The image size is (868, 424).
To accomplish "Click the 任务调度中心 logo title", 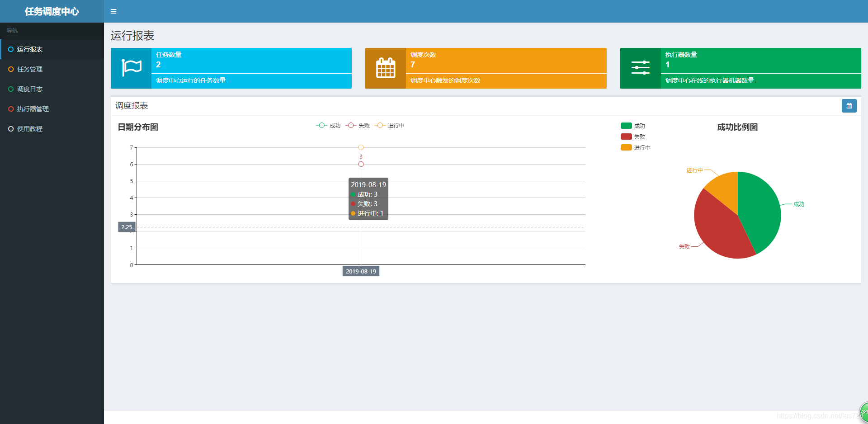I will tap(52, 11).
